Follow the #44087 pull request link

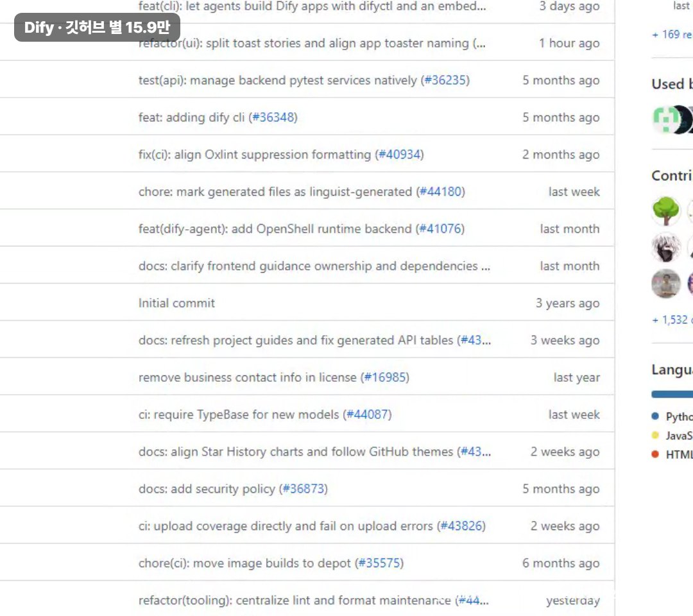click(x=367, y=414)
